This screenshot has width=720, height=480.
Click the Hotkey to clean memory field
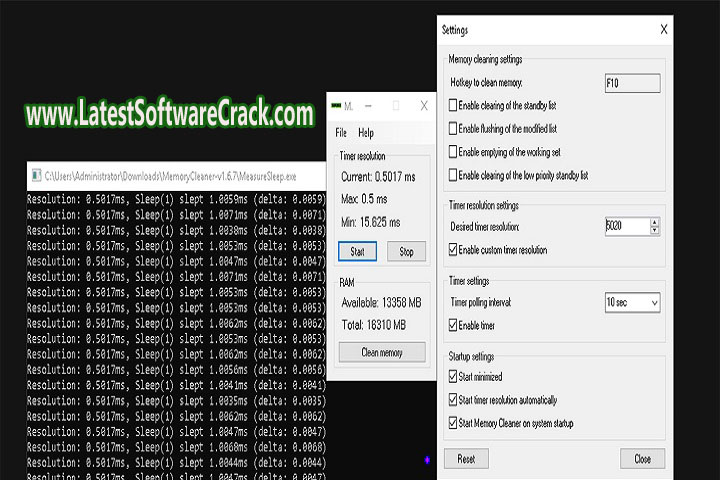click(x=632, y=83)
